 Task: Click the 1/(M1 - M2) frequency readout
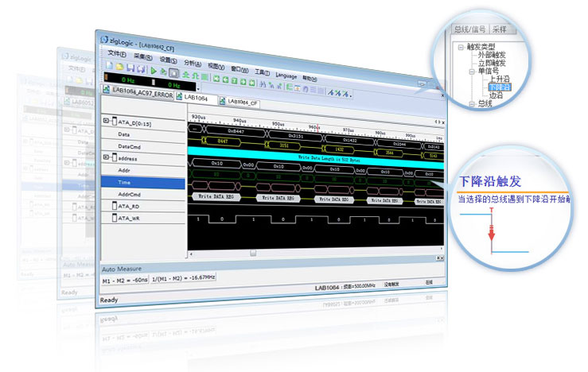click(x=184, y=278)
